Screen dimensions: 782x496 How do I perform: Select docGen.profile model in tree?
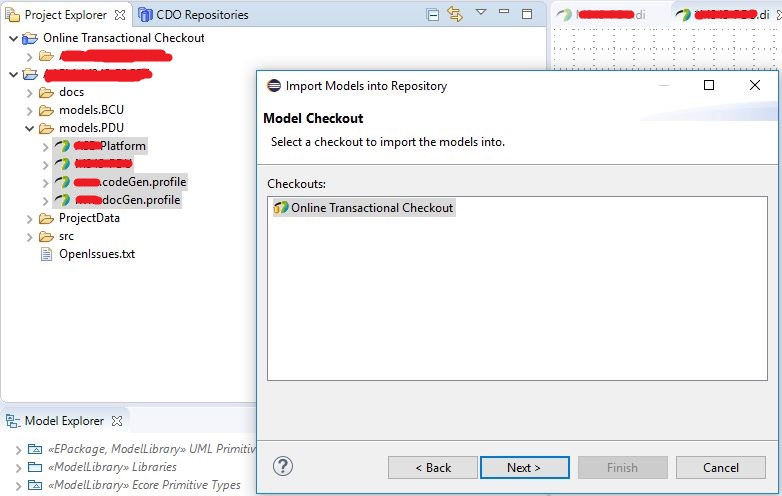point(128,200)
